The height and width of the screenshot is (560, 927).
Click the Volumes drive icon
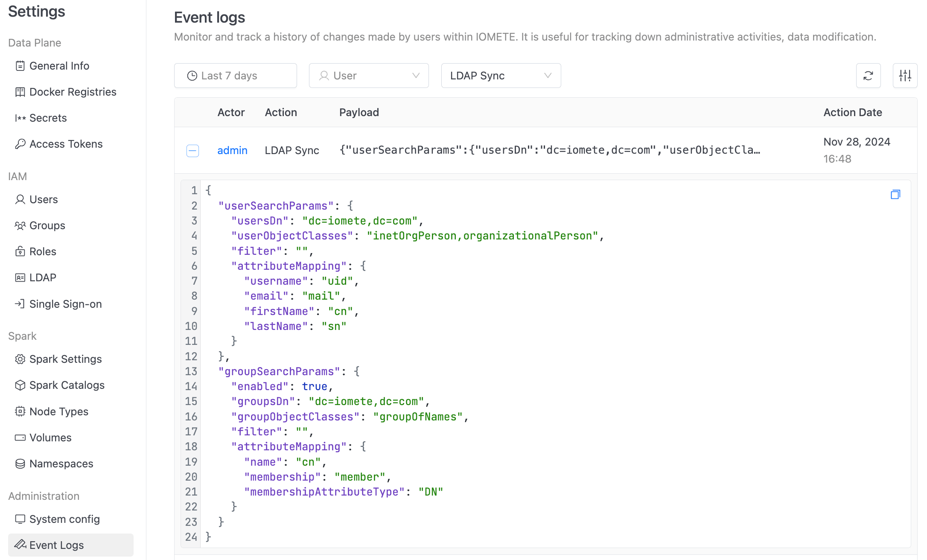pos(20,437)
